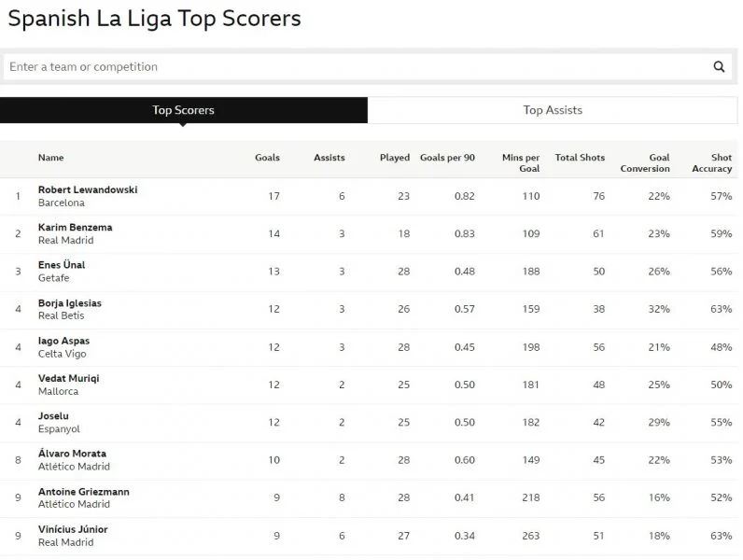The image size is (743, 560).
Task: Sort by Total Shots column
Action: [x=580, y=158]
